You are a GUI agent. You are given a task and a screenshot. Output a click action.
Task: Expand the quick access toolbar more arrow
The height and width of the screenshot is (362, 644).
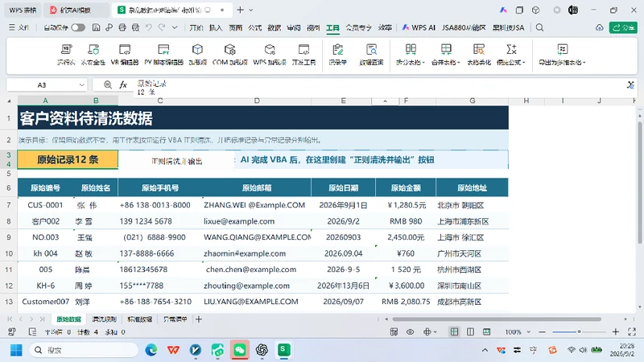[175, 27]
